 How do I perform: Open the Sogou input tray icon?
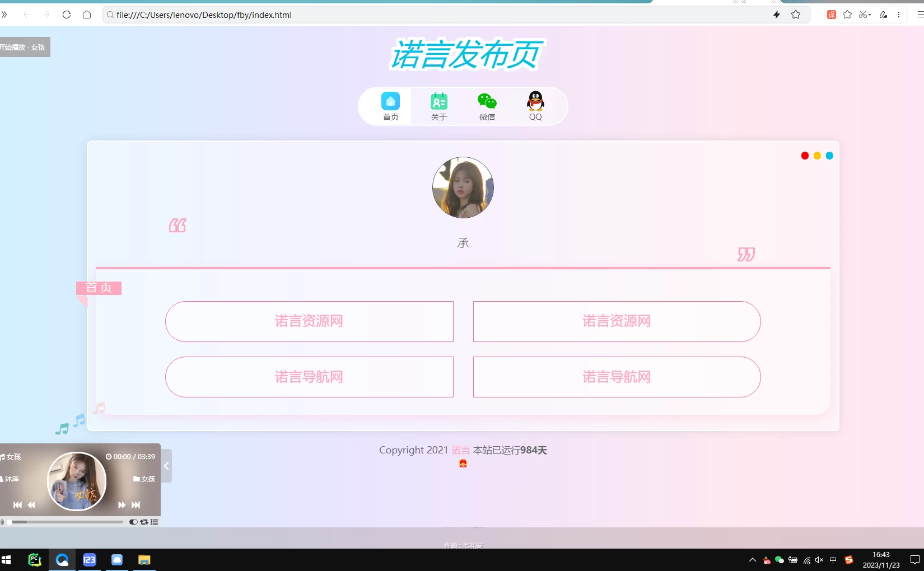[849, 560]
